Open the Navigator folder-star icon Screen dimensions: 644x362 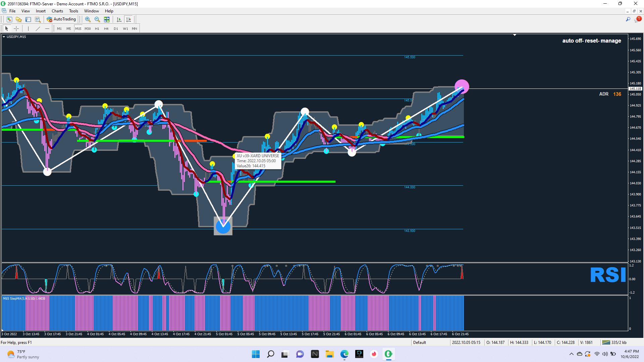[x=19, y=19]
